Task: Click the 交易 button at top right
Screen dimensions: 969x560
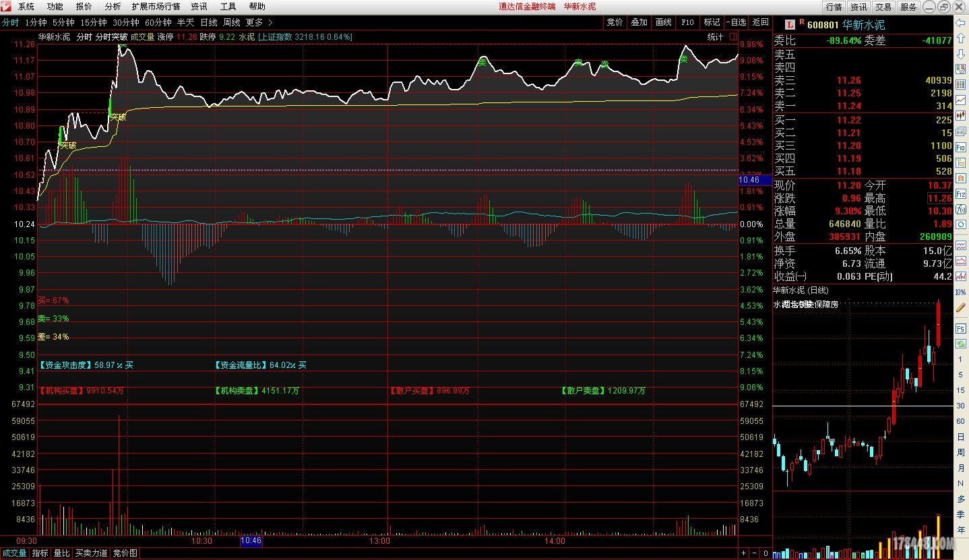Action: [883, 7]
